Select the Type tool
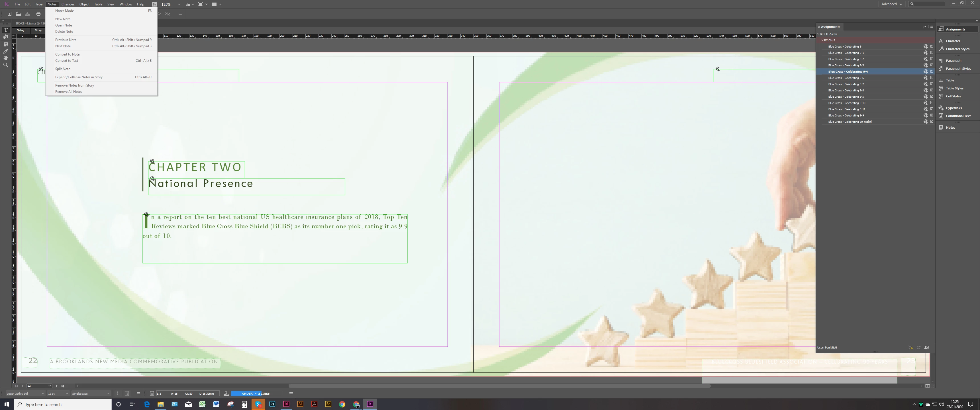 tap(5, 30)
